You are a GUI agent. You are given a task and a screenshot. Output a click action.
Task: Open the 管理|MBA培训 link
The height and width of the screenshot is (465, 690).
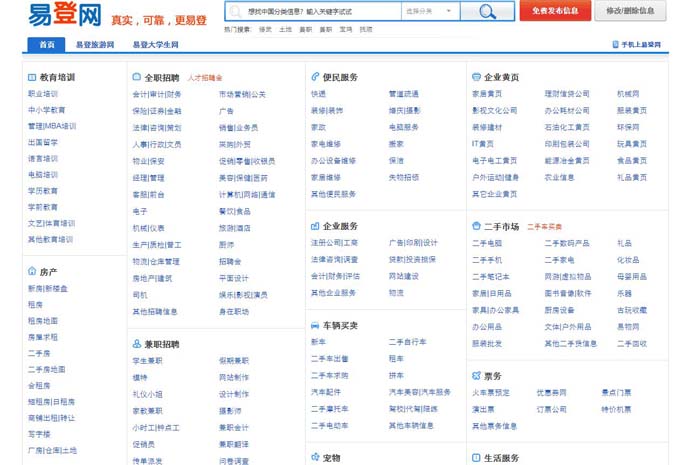click(52, 126)
